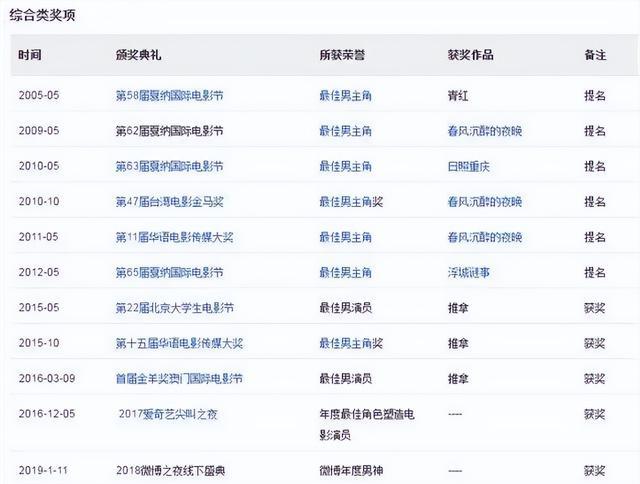Open the 浮城谜事 film link

click(x=468, y=272)
